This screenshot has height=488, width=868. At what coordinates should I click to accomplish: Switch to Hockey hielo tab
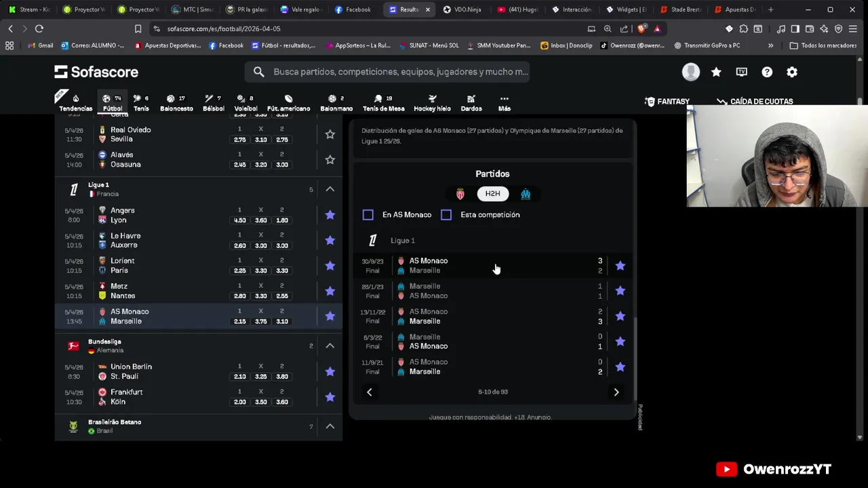432,103
